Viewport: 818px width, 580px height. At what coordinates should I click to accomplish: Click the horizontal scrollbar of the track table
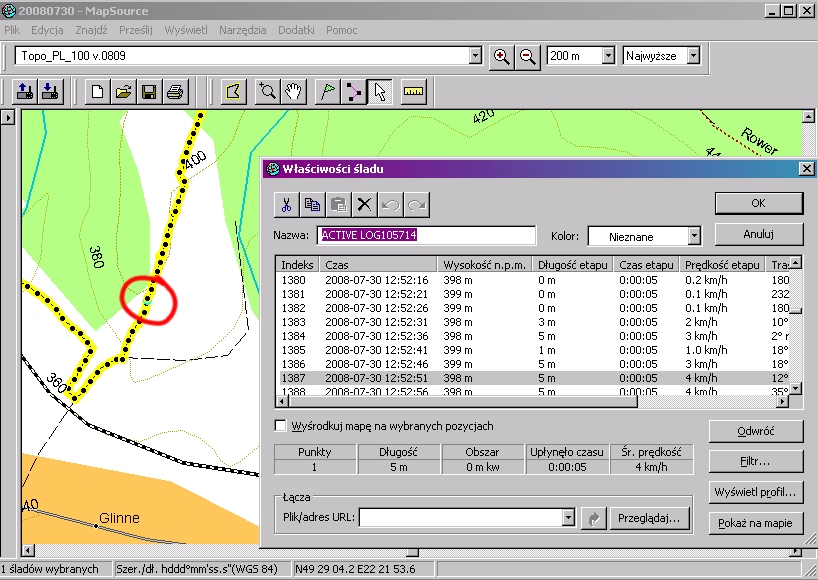pos(500,402)
